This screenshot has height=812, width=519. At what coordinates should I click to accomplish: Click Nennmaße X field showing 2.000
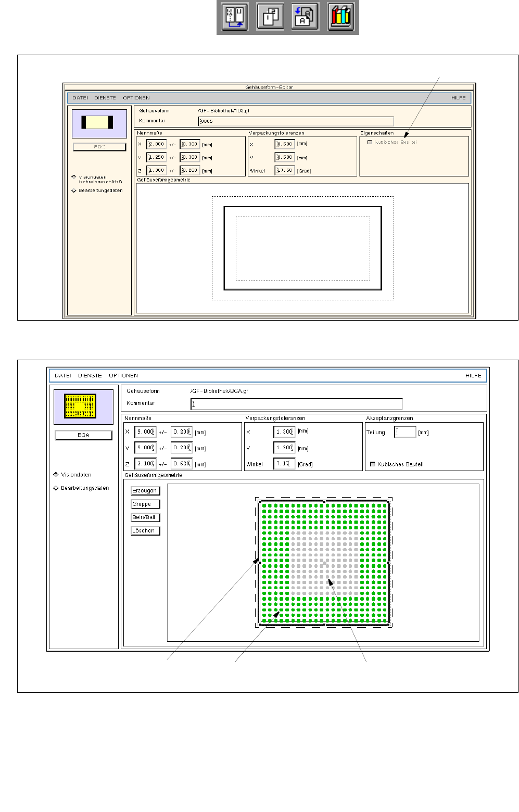pyautogui.click(x=157, y=144)
